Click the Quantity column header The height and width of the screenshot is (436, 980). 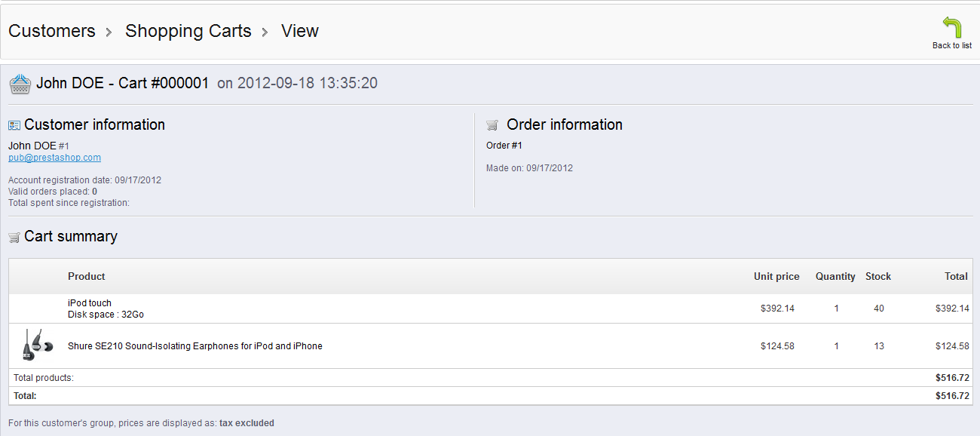tap(835, 277)
